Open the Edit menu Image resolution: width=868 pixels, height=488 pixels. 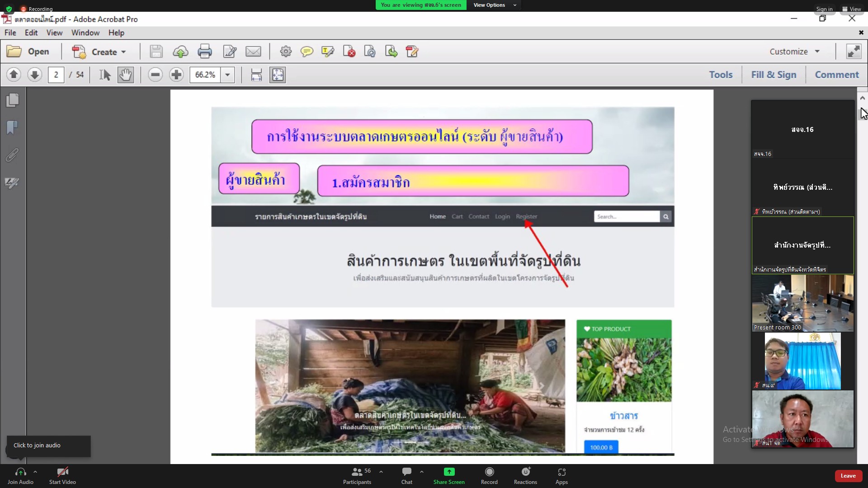pos(31,33)
